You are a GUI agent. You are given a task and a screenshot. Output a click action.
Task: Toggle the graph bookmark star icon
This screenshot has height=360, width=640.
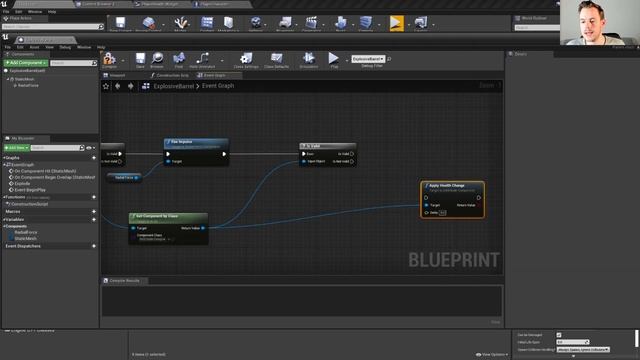(x=106, y=86)
